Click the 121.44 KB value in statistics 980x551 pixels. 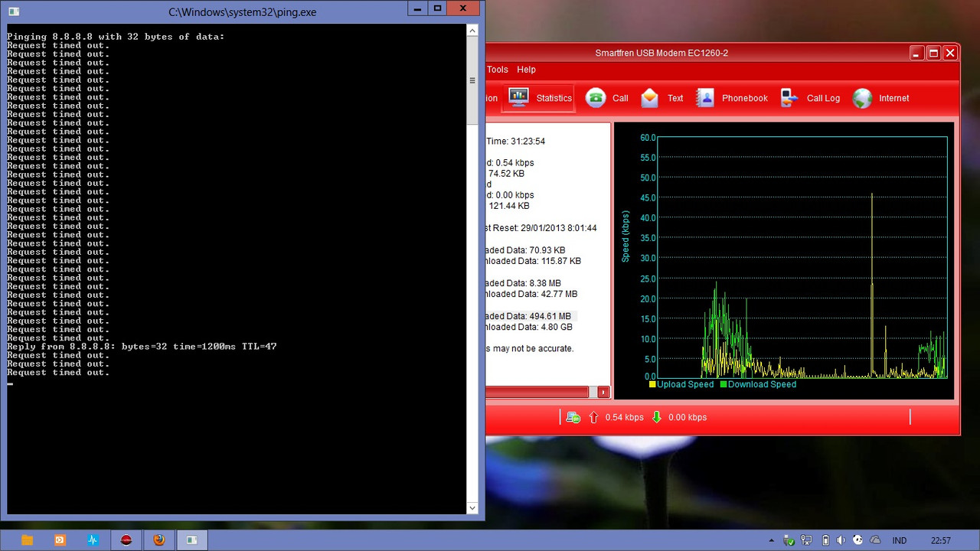point(508,206)
